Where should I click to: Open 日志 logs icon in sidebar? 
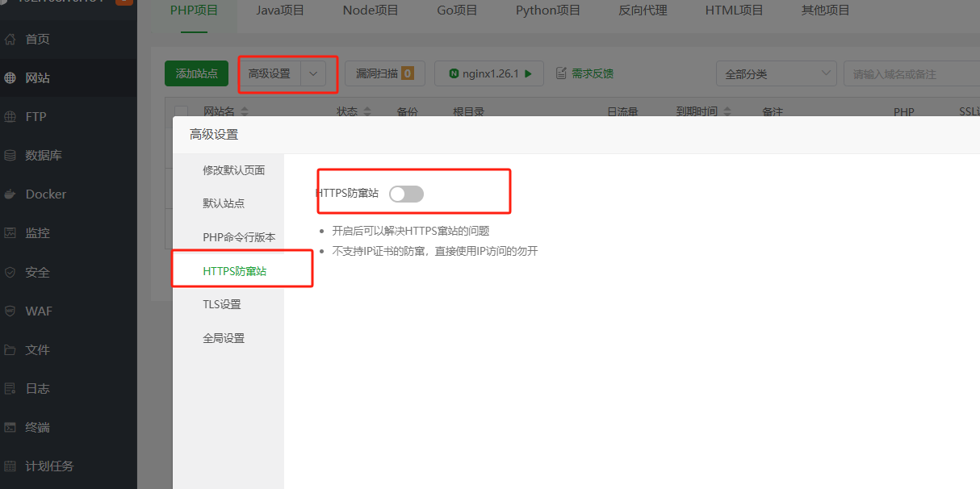[x=10, y=388]
